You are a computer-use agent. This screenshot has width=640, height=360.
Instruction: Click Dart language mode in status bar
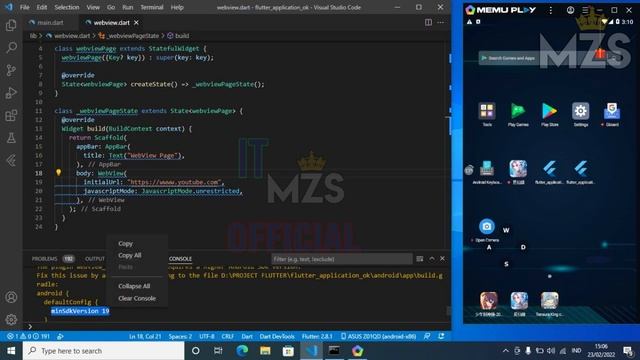[x=247, y=336]
